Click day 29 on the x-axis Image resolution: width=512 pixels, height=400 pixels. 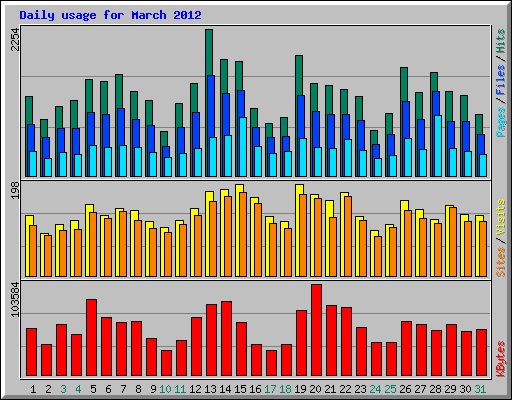(x=450, y=389)
